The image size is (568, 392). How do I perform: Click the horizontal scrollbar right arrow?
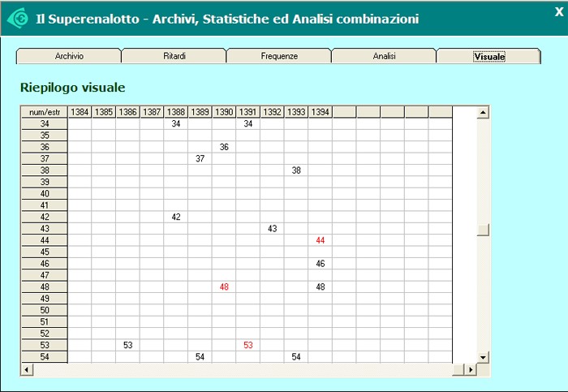pyautogui.click(x=471, y=369)
